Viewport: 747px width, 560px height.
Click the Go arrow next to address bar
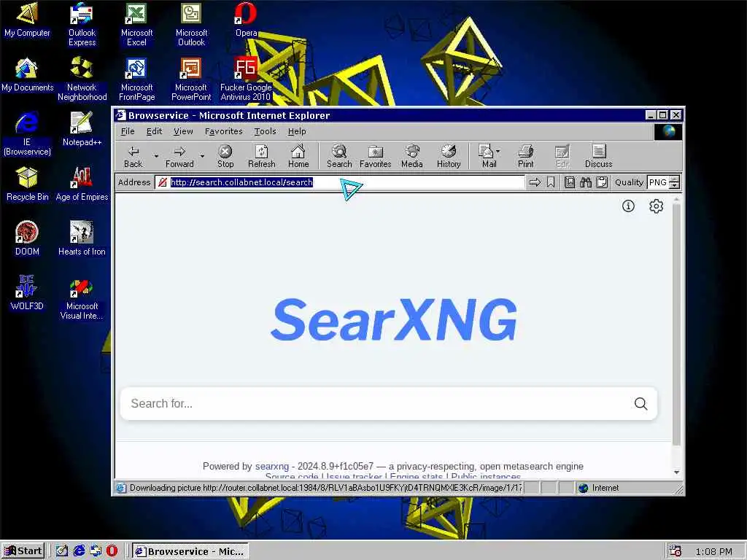(535, 182)
